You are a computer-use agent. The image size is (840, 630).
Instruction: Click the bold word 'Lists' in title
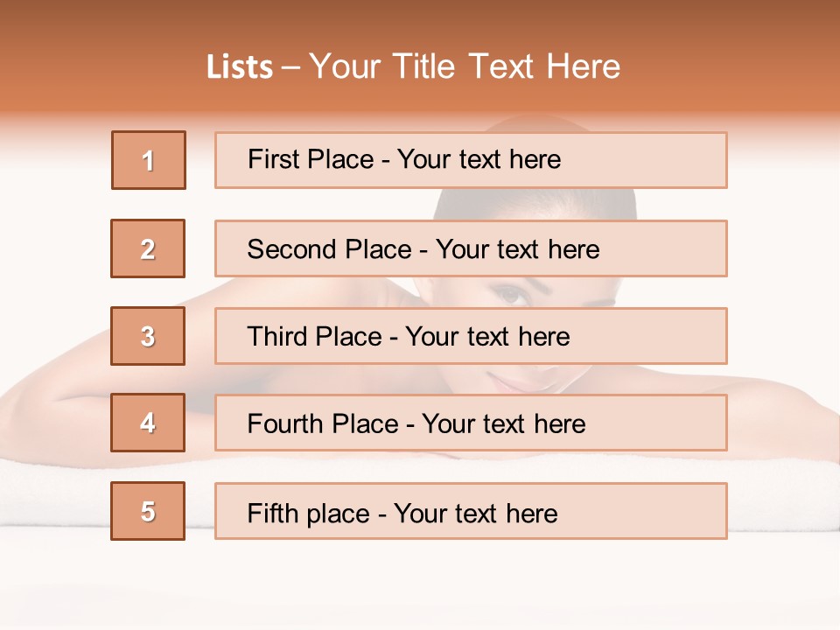pyautogui.click(x=239, y=67)
